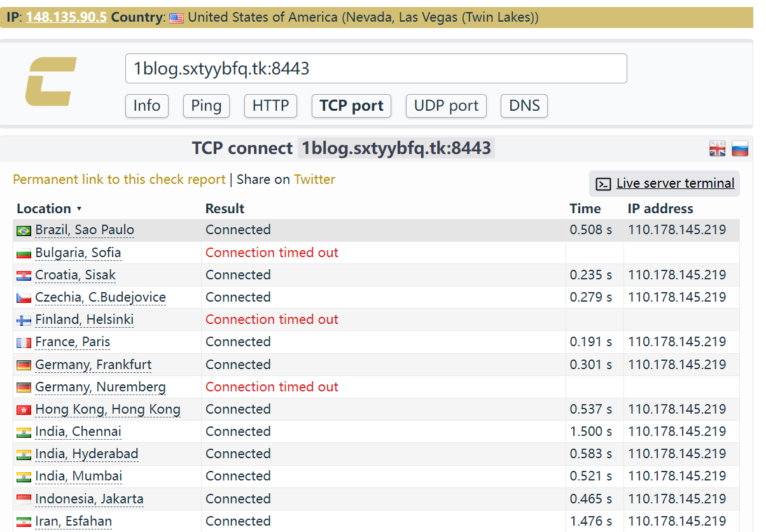The image size is (766, 532).
Task: Switch language with the Russian flag icon
Action: click(739, 149)
